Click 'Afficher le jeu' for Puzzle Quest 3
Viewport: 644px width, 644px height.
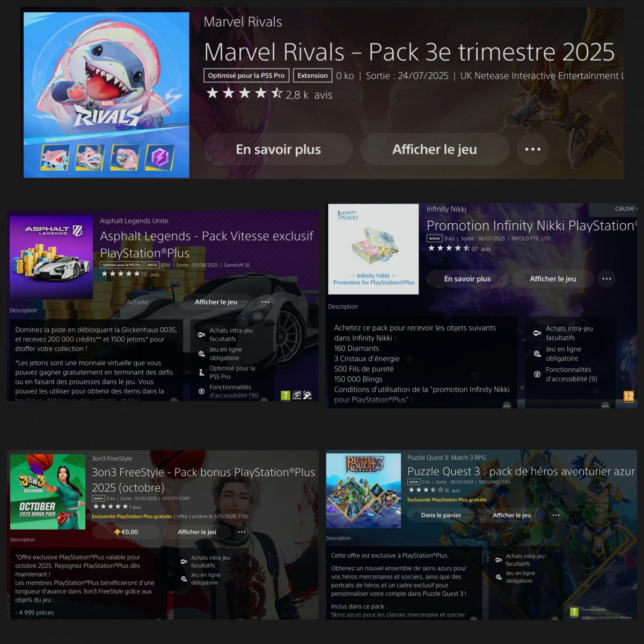(x=511, y=515)
